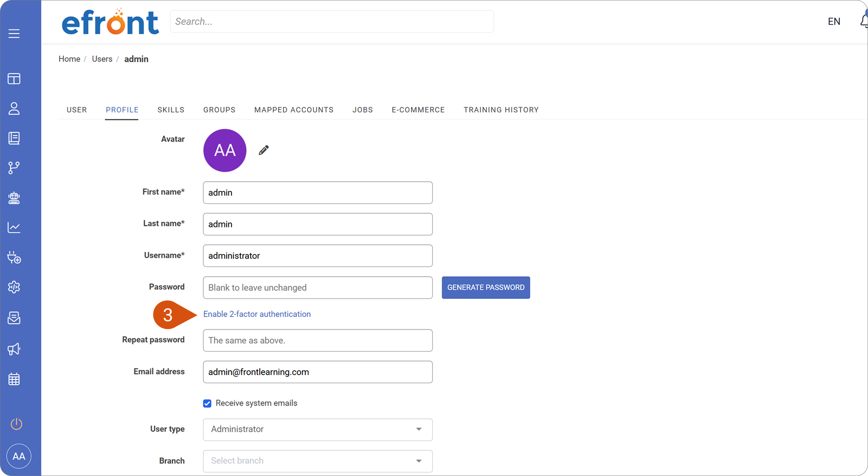Click the First name field

pyautogui.click(x=317, y=193)
